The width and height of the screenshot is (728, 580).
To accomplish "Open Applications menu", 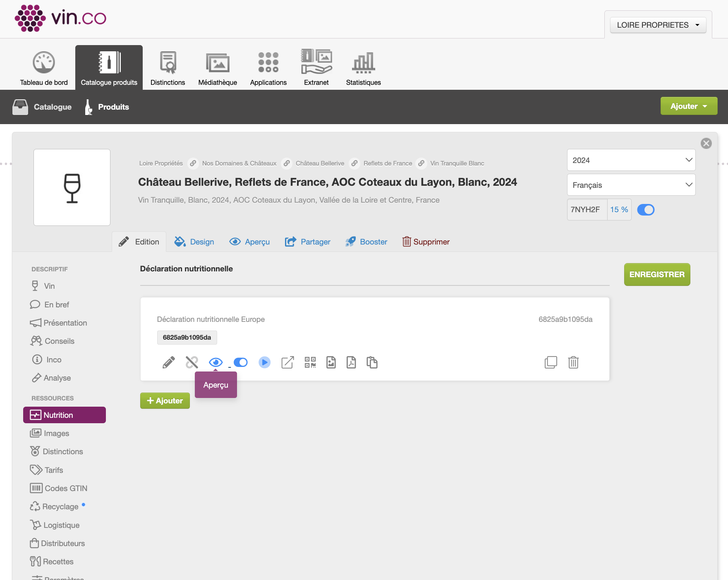I will [268, 68].
